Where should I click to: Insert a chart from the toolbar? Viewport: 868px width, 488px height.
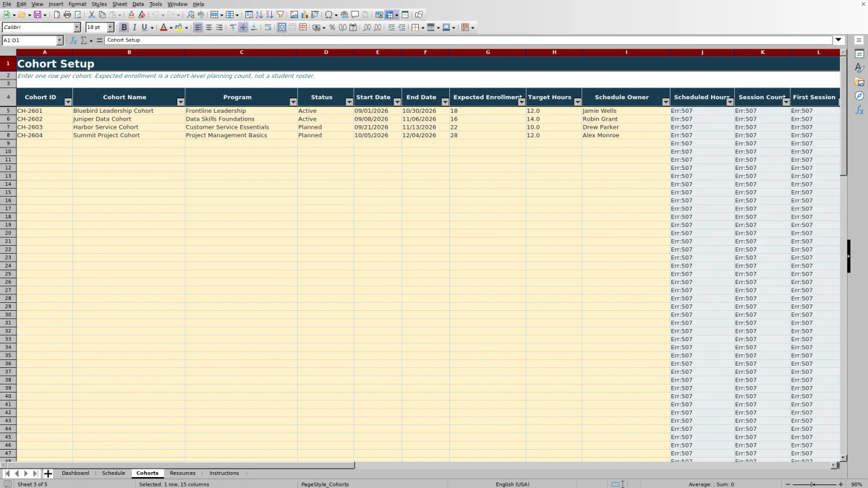point(305,14)
